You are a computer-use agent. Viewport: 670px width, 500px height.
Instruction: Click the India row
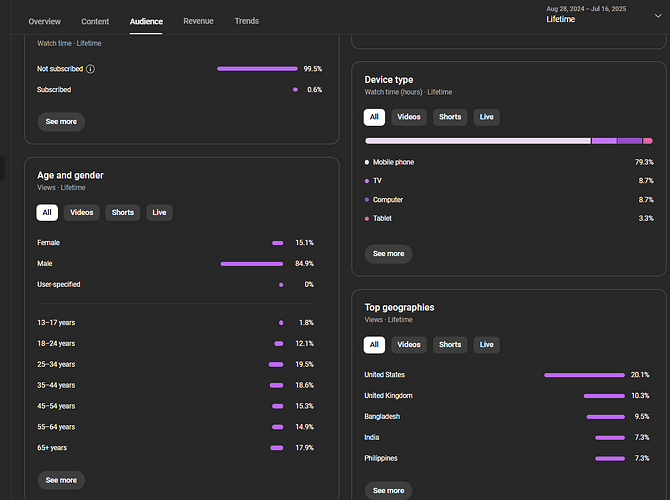tap(507, 438)
